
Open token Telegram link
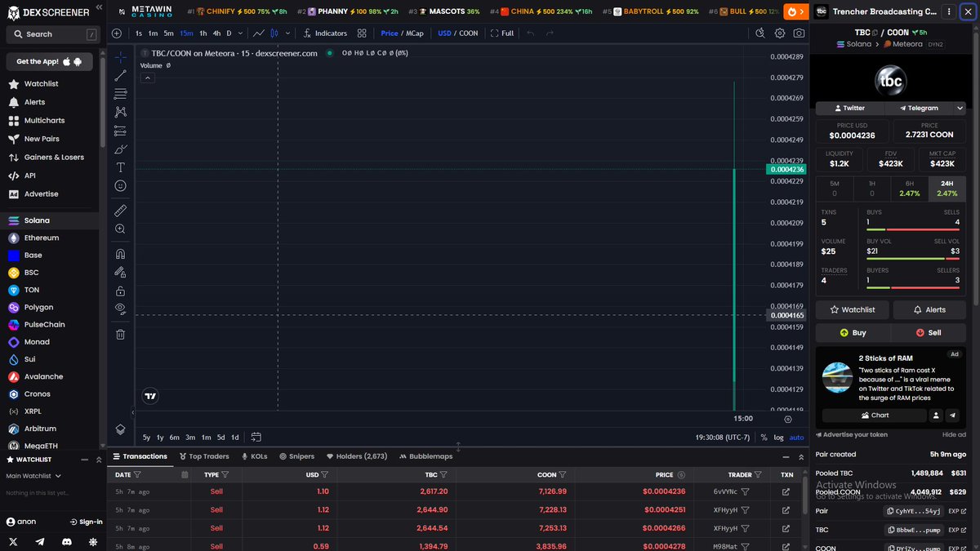pos(918,108)
